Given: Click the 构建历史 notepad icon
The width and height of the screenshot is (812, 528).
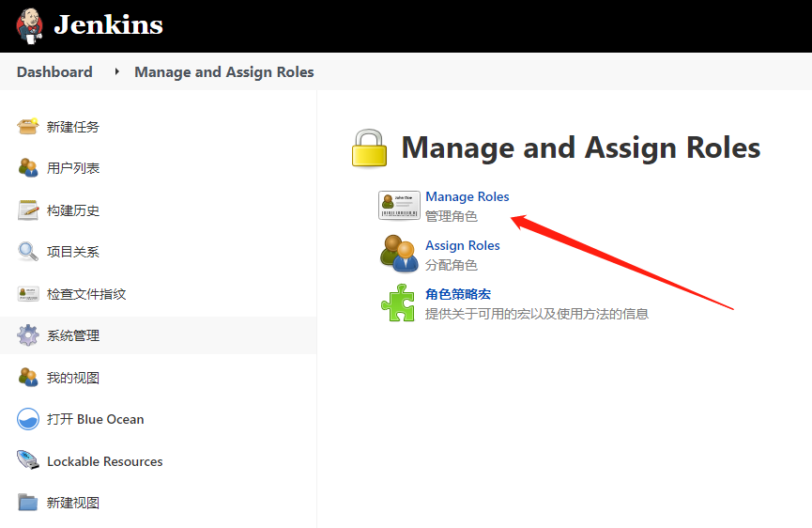Looking at the screenshot, I should pos(28,210).
